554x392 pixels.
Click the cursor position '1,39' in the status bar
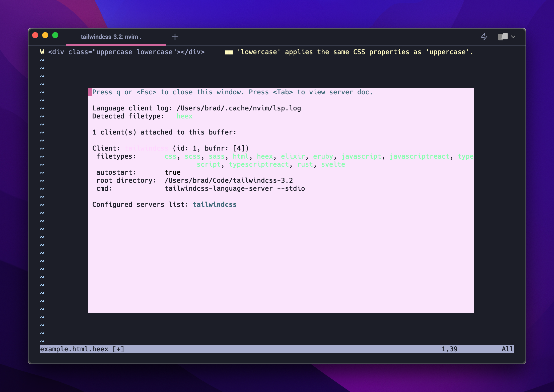[x=449, y=349]
